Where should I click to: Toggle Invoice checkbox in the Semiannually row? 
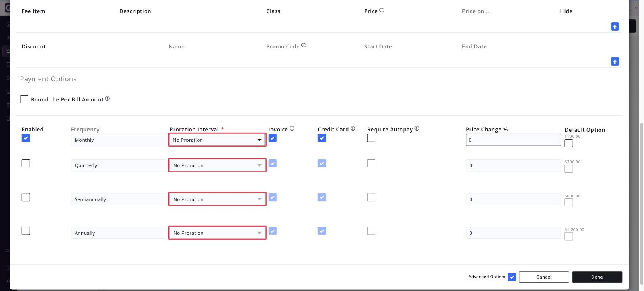tap(273, 197)
